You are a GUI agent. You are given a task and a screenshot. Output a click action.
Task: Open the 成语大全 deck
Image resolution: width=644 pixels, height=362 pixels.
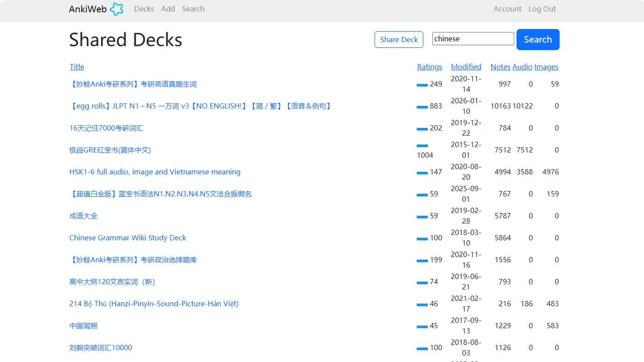click(x=83, y=216)
